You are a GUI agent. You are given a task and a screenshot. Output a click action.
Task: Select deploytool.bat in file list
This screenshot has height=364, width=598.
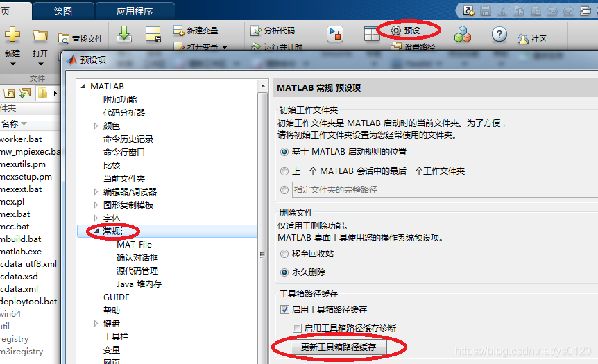coord(28,302)
